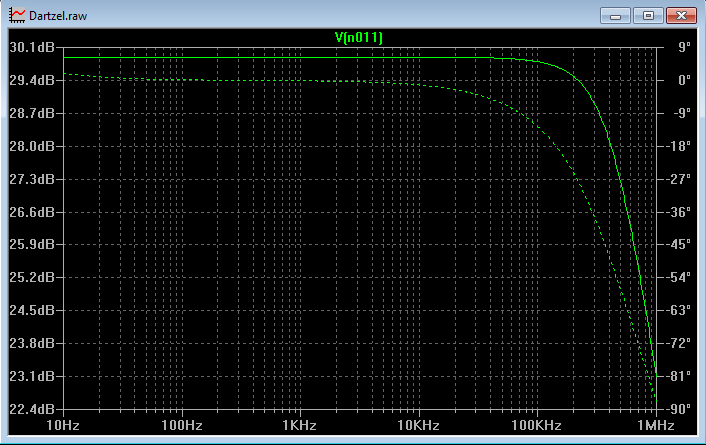Click the 30.1dB left axis label

point(32,47)
